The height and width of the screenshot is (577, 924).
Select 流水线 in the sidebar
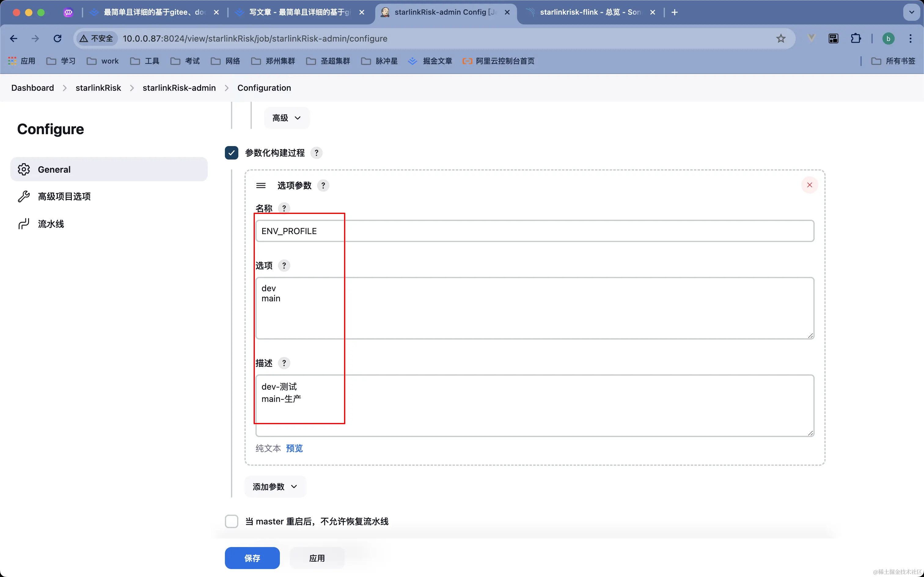51,224
